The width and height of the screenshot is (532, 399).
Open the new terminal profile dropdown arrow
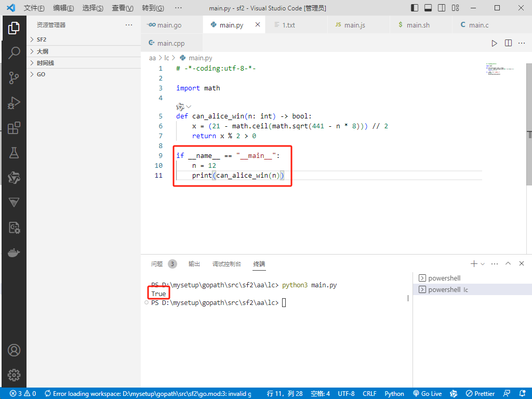pyautogui.click(x=483, y=263)
